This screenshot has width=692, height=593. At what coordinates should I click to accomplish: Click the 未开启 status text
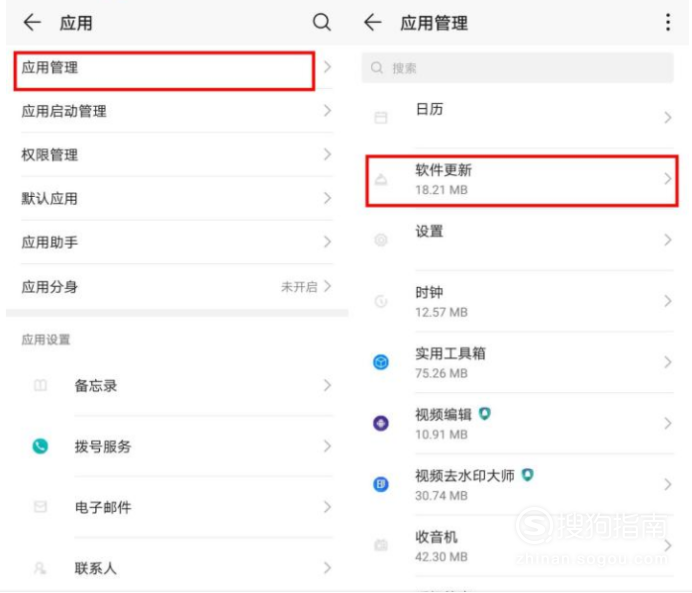pos(299,287)
